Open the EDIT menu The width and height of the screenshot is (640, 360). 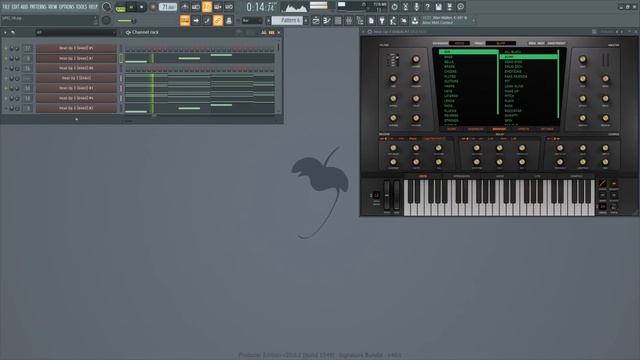pyautogui.click(x=16, y=7)
